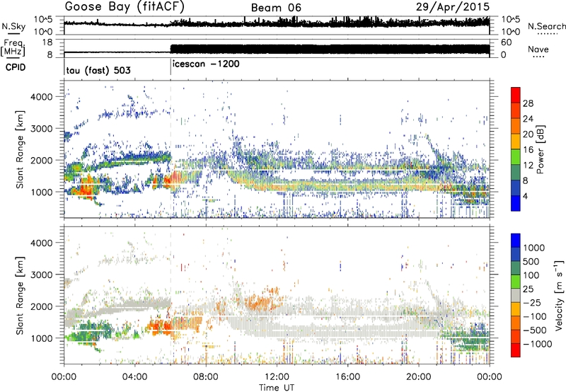The height and width of the screenshot is (392, 566).
Task: Click the velocity colorbar tick label '-1000'
Action: (x=537, y=344)
